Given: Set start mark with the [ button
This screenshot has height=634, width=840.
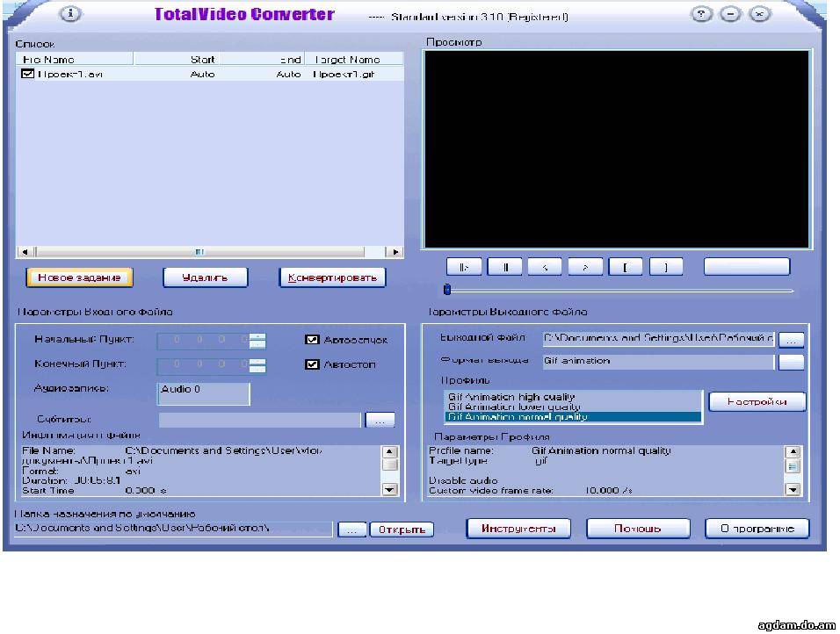Looking at the screenshot, I should click(x=626, y=267).
